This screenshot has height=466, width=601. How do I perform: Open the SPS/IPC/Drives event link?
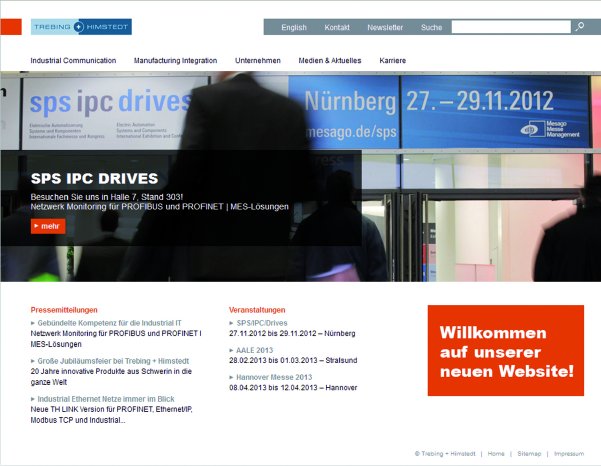[262, 323]
